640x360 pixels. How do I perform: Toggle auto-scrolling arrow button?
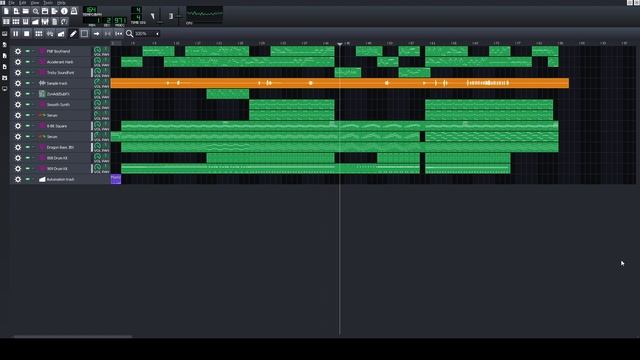[x=96, y=34]
